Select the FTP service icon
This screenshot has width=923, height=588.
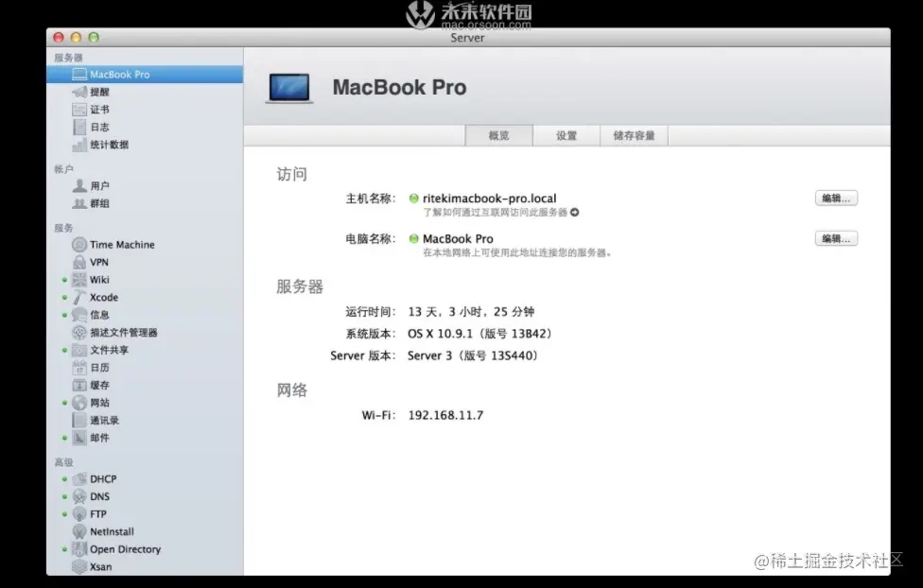click(79, 514)
